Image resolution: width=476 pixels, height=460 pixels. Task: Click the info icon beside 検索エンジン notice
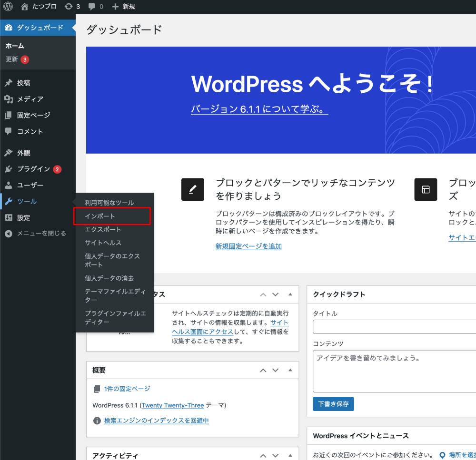click(x=97, y=421)
